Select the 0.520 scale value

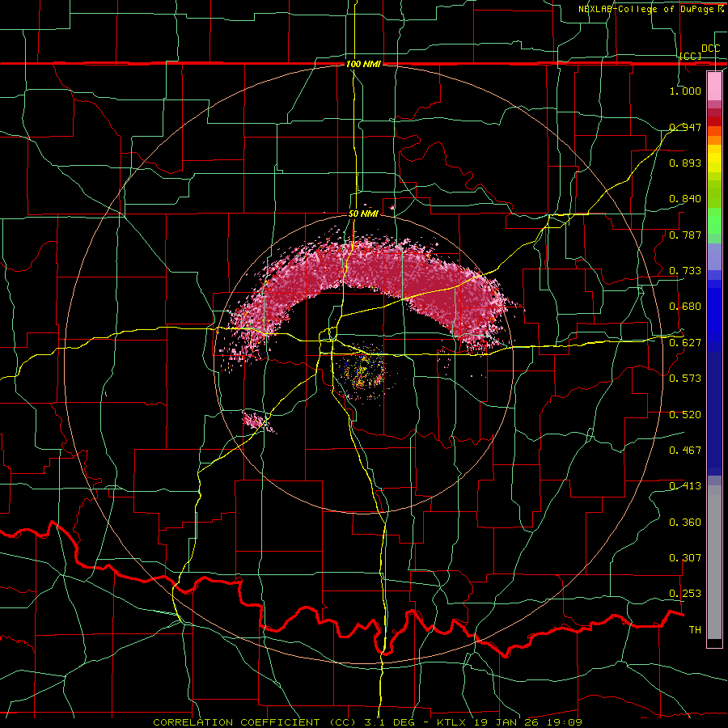pos(685,415)
